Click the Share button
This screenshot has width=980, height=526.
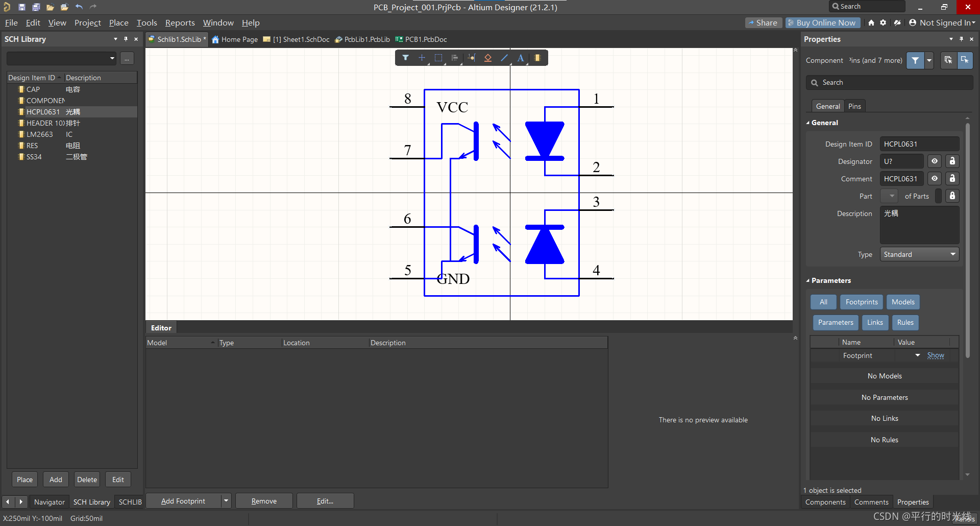[763, 22]
